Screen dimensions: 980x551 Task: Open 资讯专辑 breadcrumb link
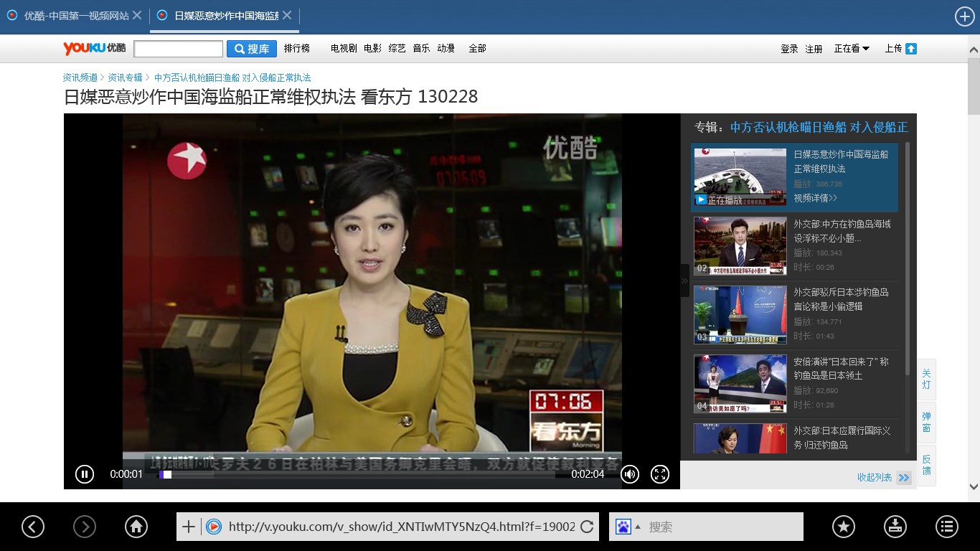[125, 77]
